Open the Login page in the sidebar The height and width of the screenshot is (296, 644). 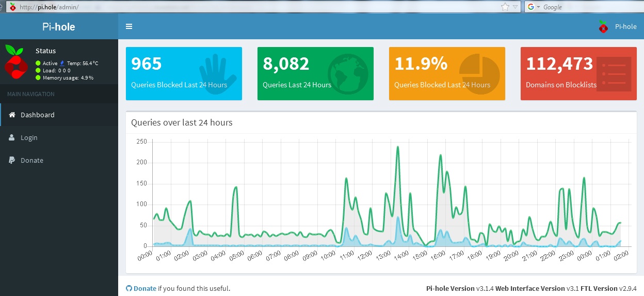coord(59,137)
